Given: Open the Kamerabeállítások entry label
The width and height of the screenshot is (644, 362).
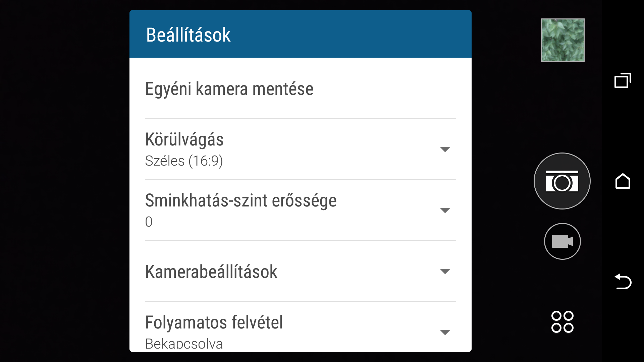Looking at the screenshot, I should tap(211, 271).
